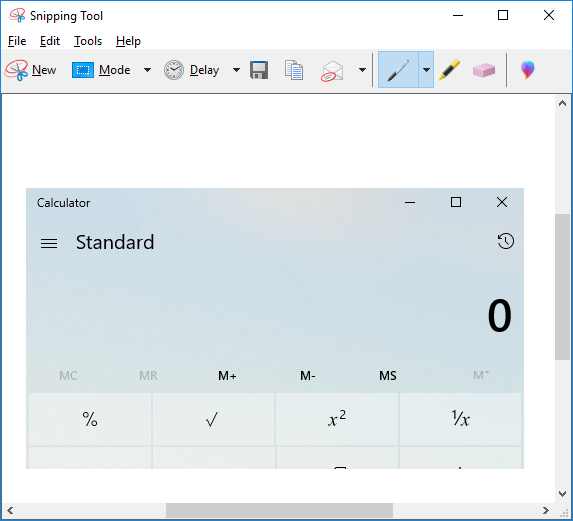Send snip with the envelope icon

pyautogui.click(x=332, y=71)
